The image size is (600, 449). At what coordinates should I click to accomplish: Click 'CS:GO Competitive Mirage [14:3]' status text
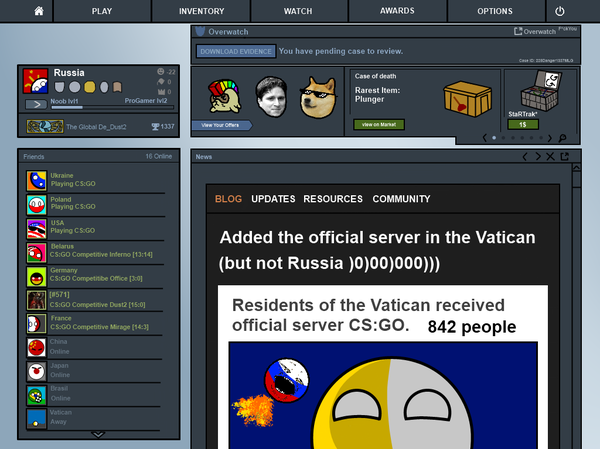tap(99, 327)
